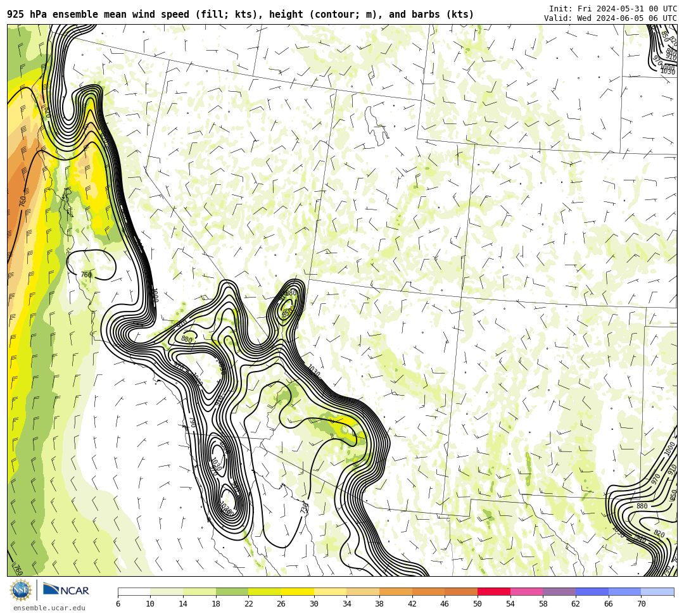Screen dimensions: 684x616
Task: Click the colorbar tick label 50
Action: click(478, 604)
